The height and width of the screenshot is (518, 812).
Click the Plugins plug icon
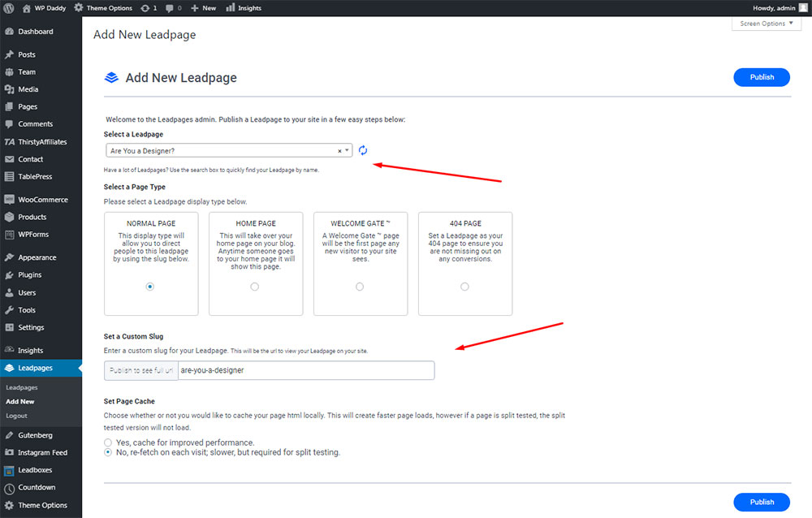[9, 275]
